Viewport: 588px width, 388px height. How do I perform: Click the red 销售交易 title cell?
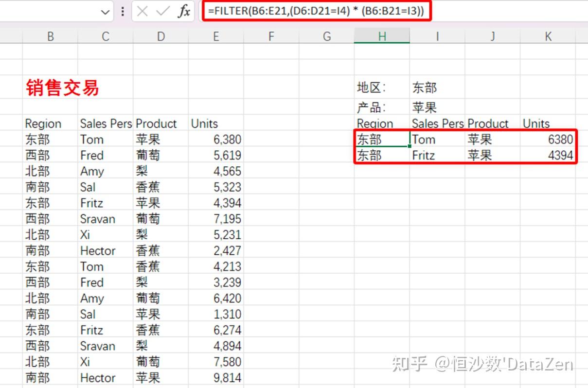point(62,88)
